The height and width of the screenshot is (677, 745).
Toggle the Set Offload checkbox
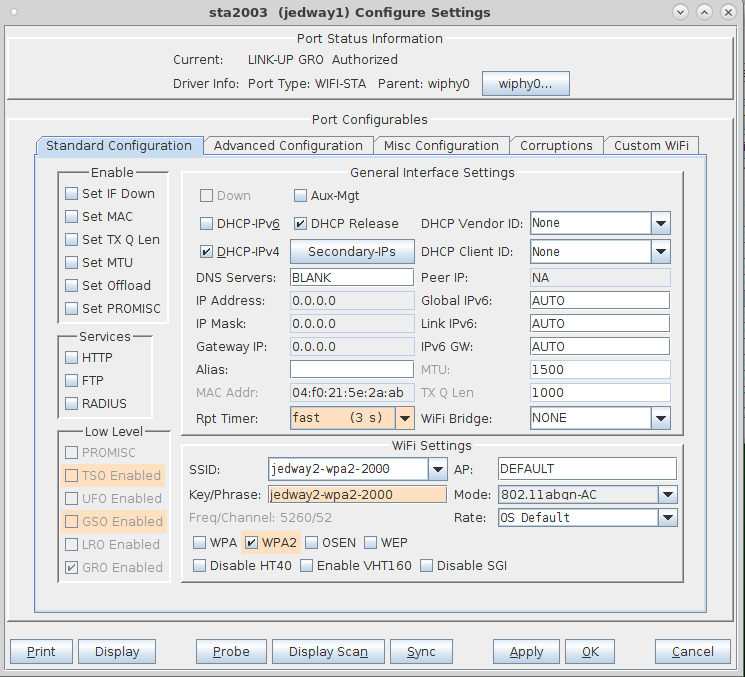71,286
